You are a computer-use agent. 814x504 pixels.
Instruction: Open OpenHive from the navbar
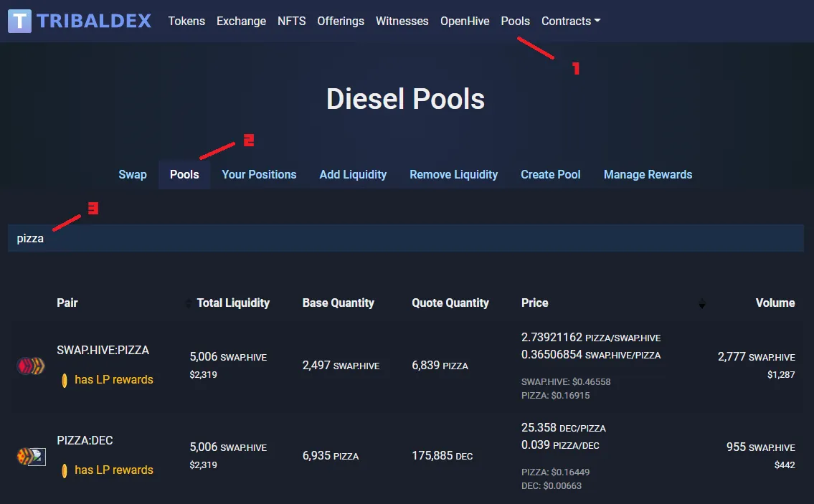pos(465,21)
